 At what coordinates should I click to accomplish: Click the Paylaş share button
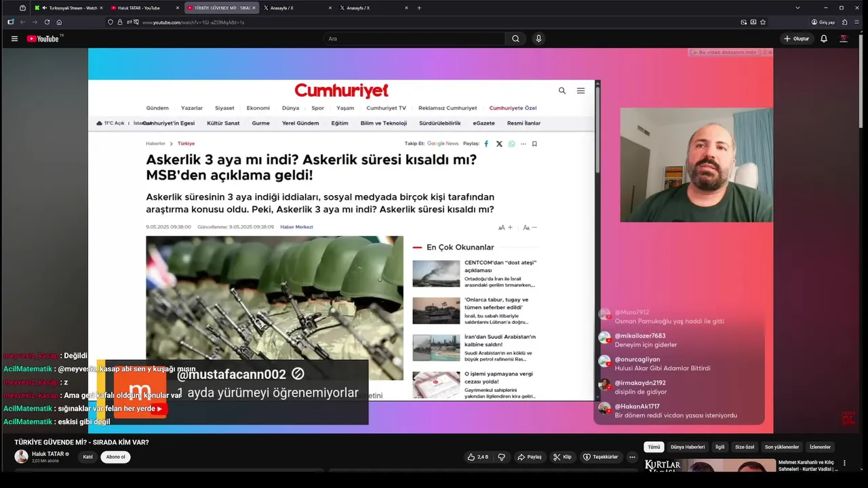tap(529, 457)
